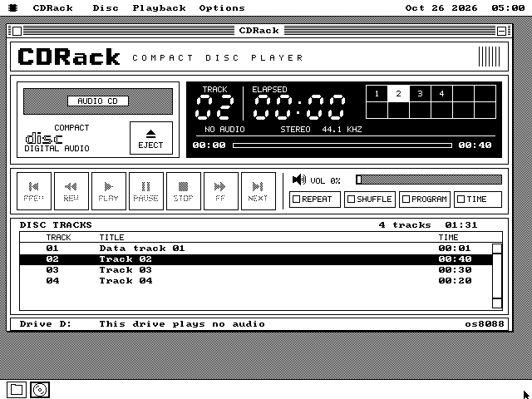Open the CDRack menu
The image size is (532, 399).
click(x=53, y=7)
